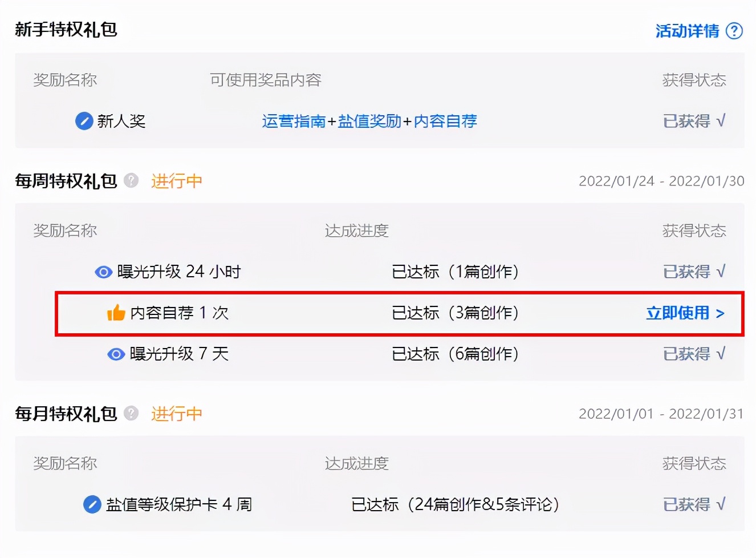Click the checkmark beside 已获得 for 新人奖
Screen dimensions: 756x558
point(722,121)
